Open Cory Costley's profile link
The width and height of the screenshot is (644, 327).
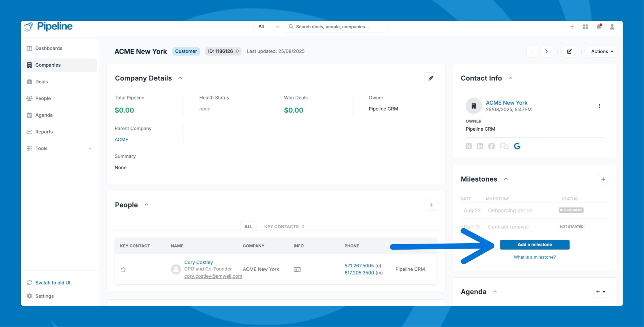[x=199, y=262]
